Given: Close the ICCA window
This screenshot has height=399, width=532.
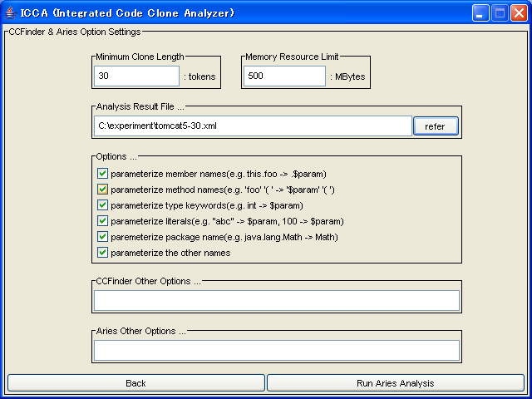Looking at the screenshot, I should tap(519, 12).
